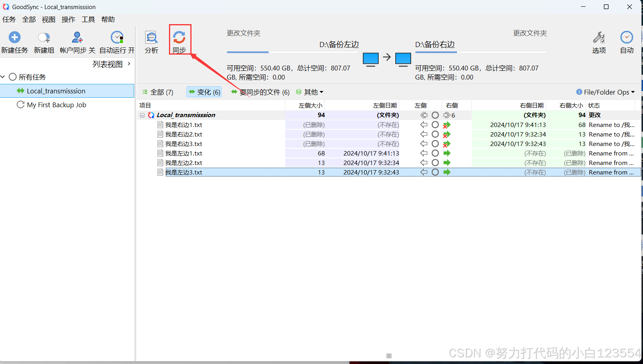Click bottom panel splitter grip icon
Viewport: 643px width, 364px height.
[389, 356]
